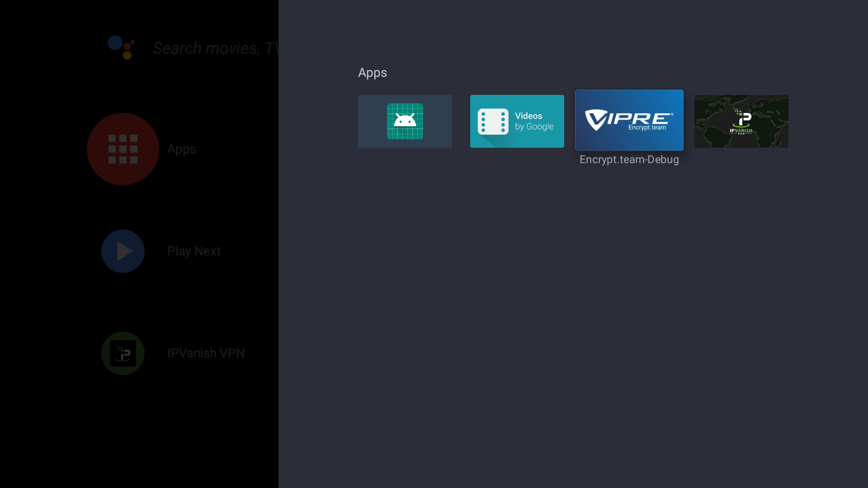Click the Videos by Google banner text
The height and width of the screenshot is (488, 868).
click(x=534, y=121)
